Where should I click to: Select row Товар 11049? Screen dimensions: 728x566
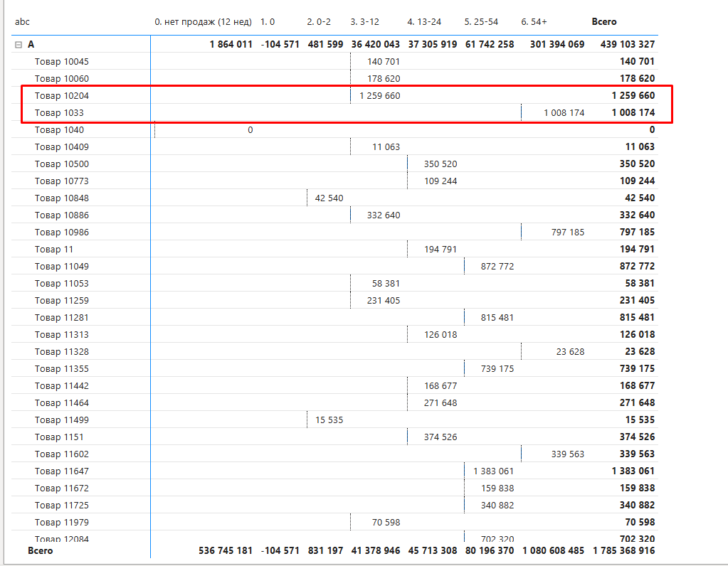(62, 267)
